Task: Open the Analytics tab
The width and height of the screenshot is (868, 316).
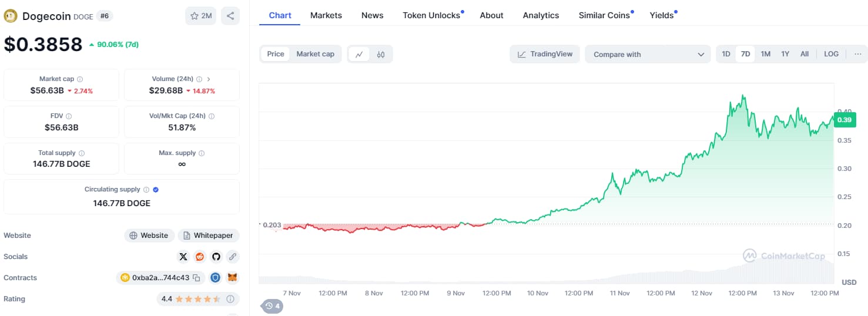Action: click(541, 15)
